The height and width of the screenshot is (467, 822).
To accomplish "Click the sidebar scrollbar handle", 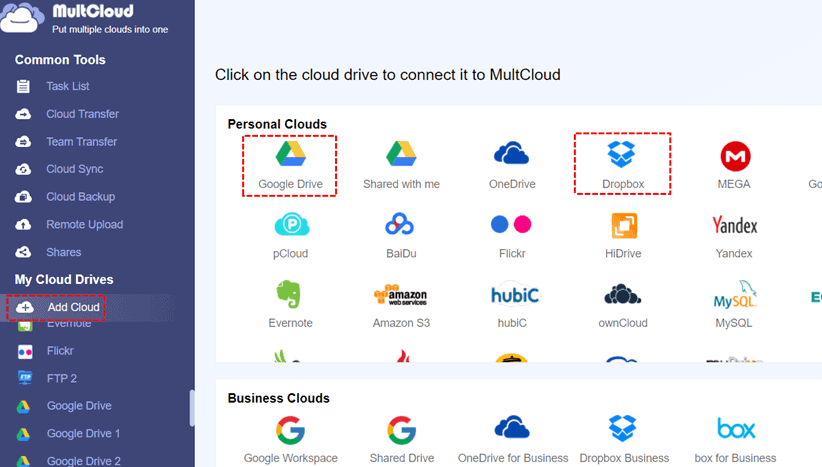I will click(192, 408).
